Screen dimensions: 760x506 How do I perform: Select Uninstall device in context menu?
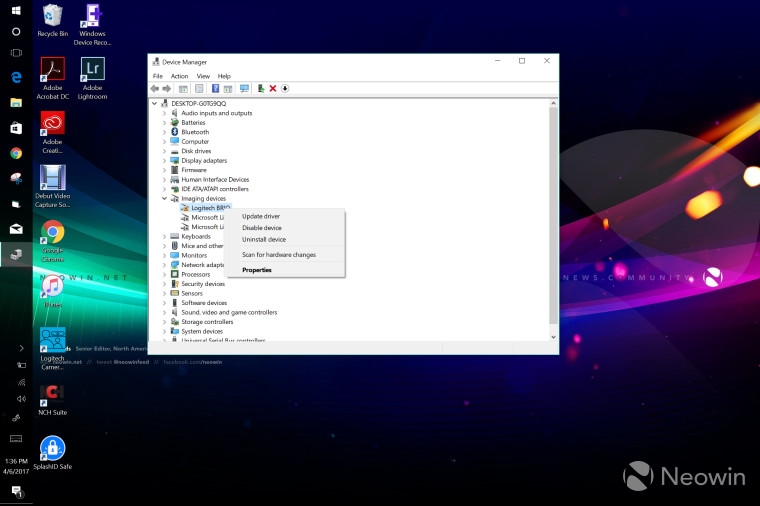coord(264,239)
